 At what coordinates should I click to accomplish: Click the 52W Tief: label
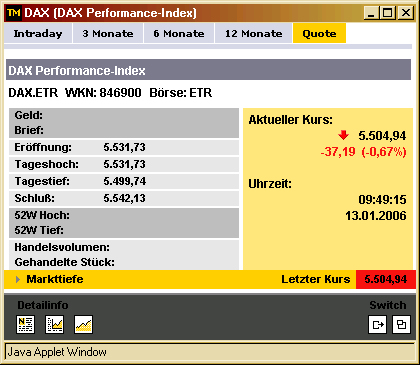coord(39,230)
